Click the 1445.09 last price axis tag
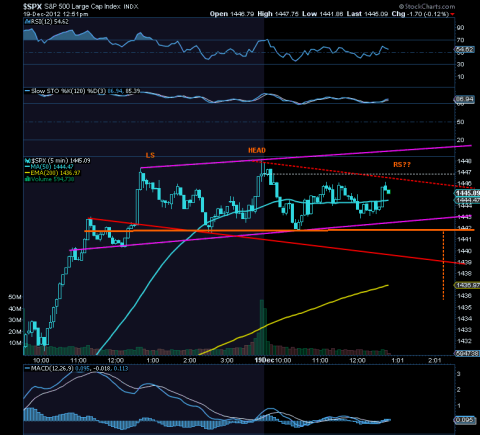The width and height of the screenshot is (480, 435). pyautogui.click(x=467, y=193)
